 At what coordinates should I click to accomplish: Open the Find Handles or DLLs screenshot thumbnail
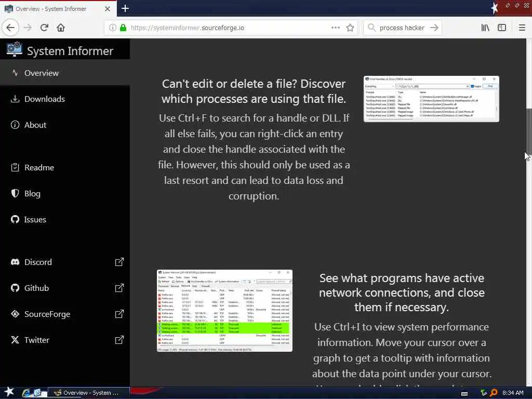coord(431,99)
